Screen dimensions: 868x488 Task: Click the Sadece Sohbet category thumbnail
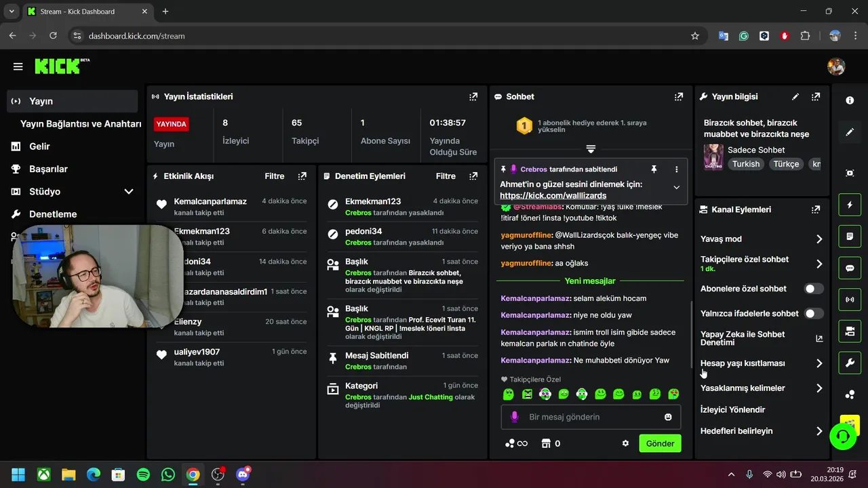713,157
